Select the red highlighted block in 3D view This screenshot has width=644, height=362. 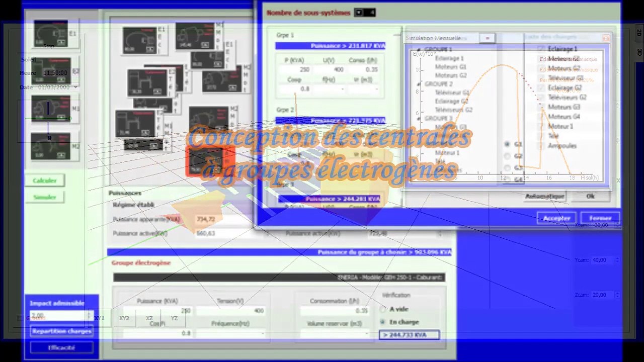[x=210, y=161]
